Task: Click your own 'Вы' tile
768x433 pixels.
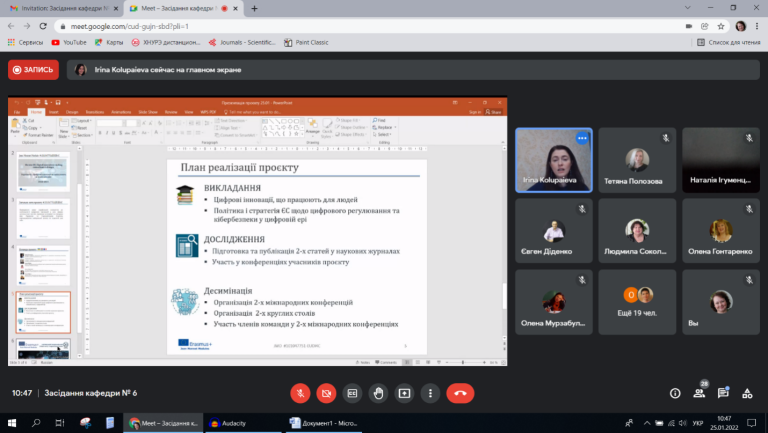Action: point(720,302)
